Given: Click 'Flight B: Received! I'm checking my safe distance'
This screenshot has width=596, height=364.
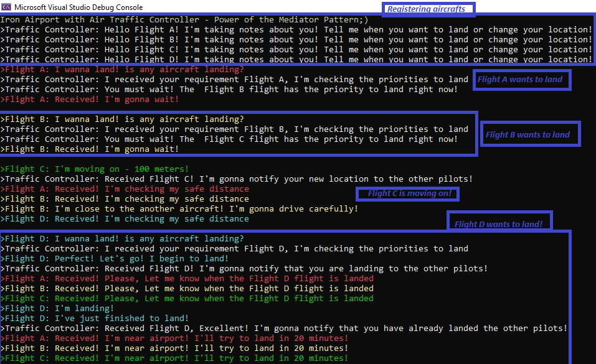Looking at the screenshot, I should pyautogui.click(x=125, y=198).
